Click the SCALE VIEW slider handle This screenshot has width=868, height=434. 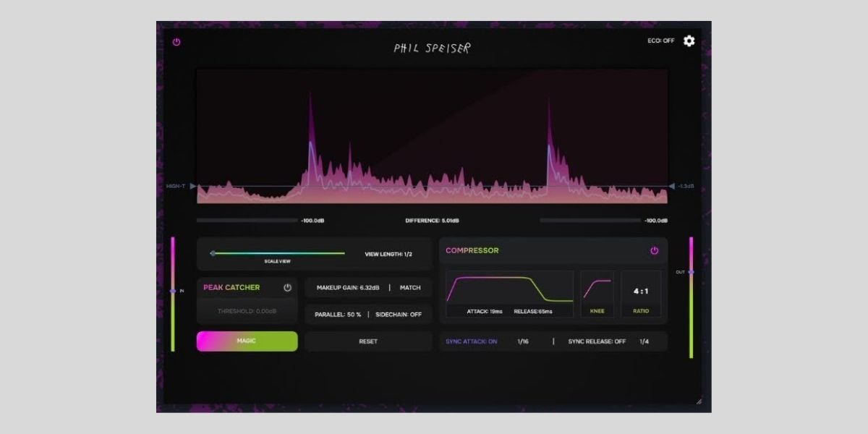tap(213, 253)
